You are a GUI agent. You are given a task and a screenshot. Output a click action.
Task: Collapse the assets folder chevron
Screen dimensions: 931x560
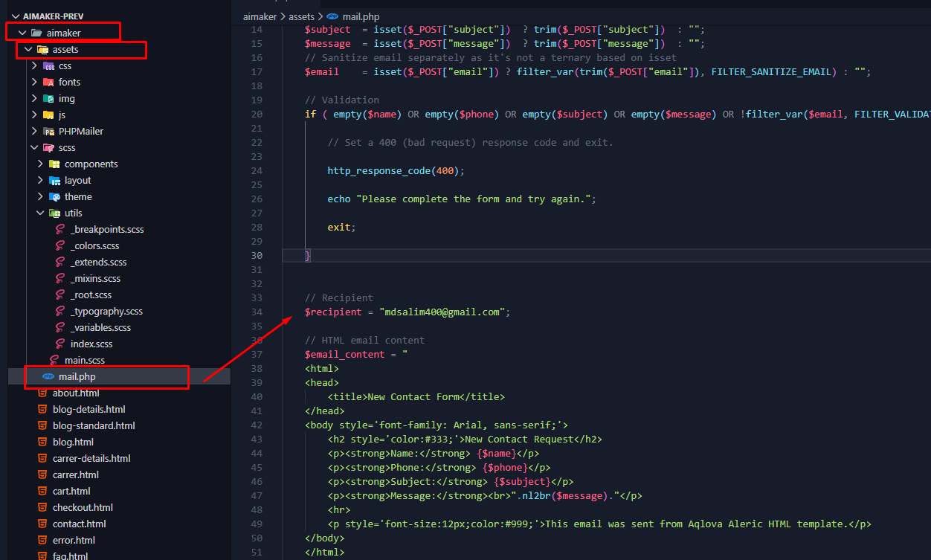[x=28, y=50]
